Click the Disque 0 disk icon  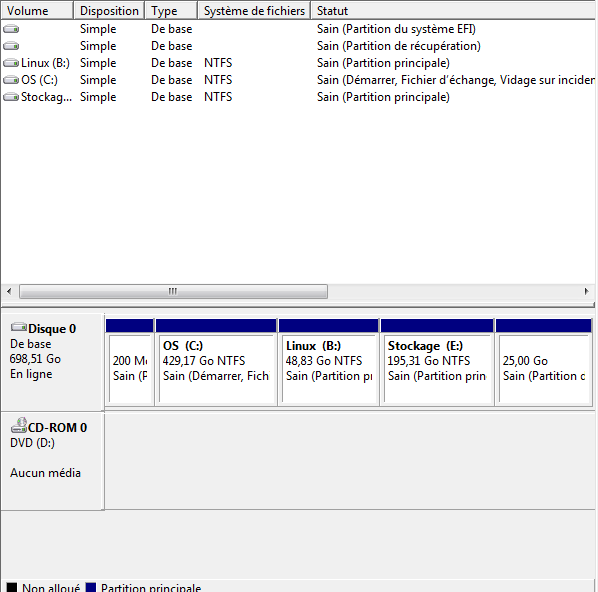[x=19, y=327]
